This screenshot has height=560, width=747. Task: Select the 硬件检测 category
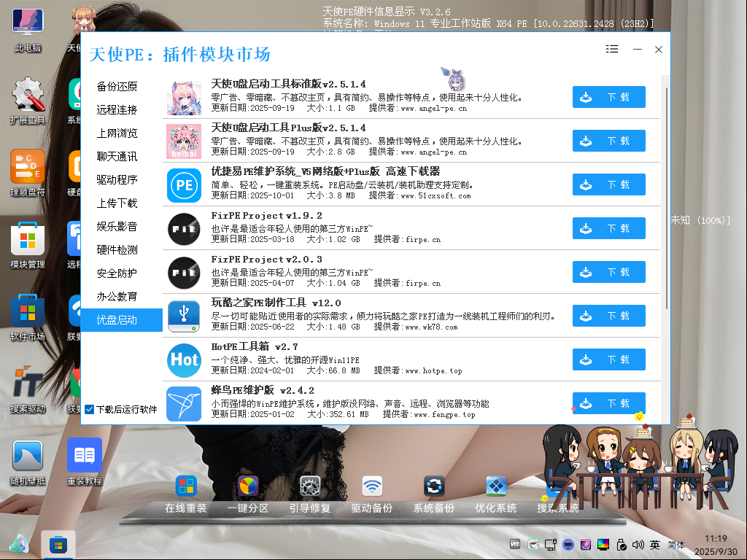pyautogui.click(x=117, y=250)
